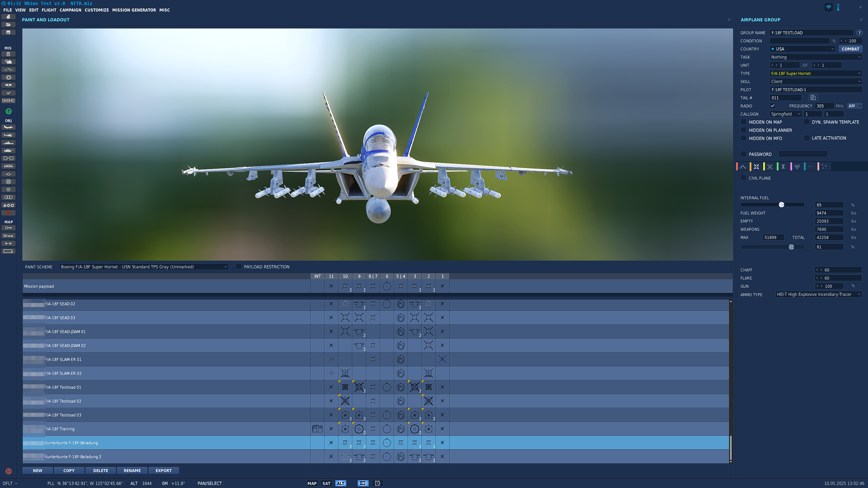868x488 pixels.
Task: Open the briefing clipboard tool
Action: tap(8, 54)
